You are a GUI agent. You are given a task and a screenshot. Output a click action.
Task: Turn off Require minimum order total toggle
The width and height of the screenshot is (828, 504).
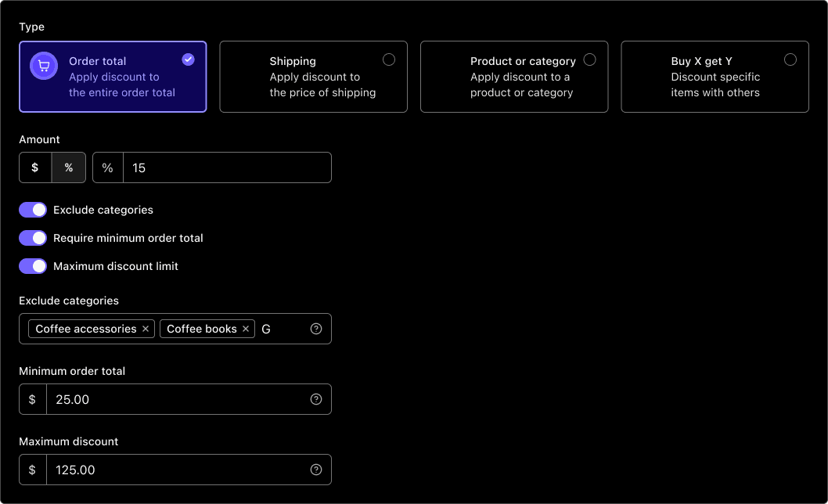coord(34,238)
